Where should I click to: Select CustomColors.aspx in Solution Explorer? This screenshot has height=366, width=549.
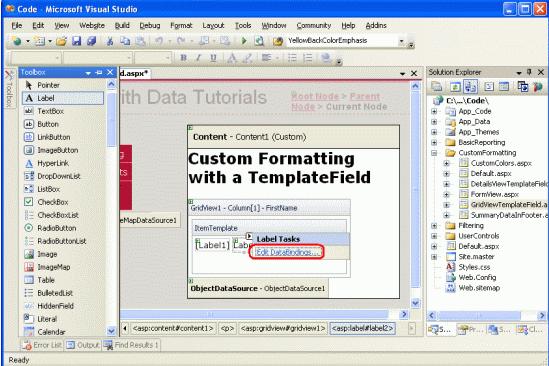click(x=501, y=163)
